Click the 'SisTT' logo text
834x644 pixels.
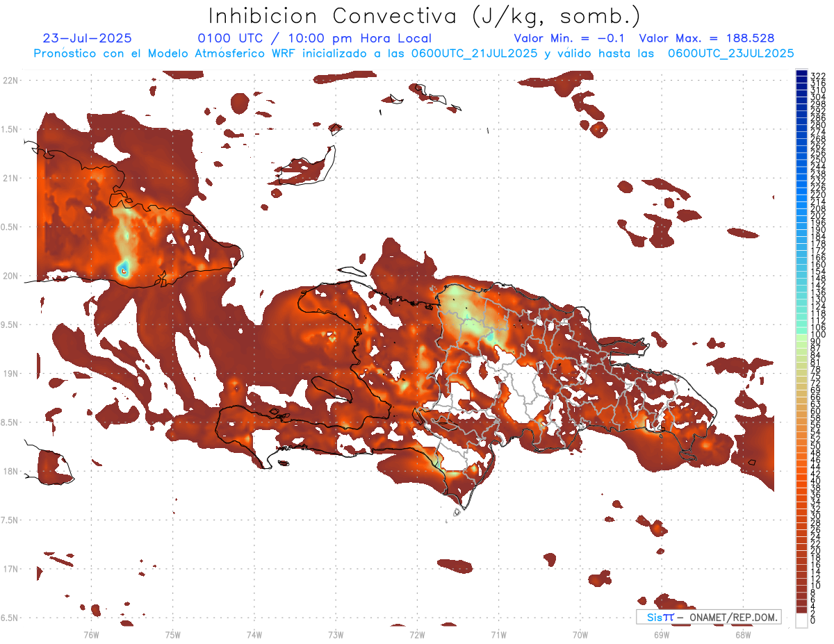660,617
